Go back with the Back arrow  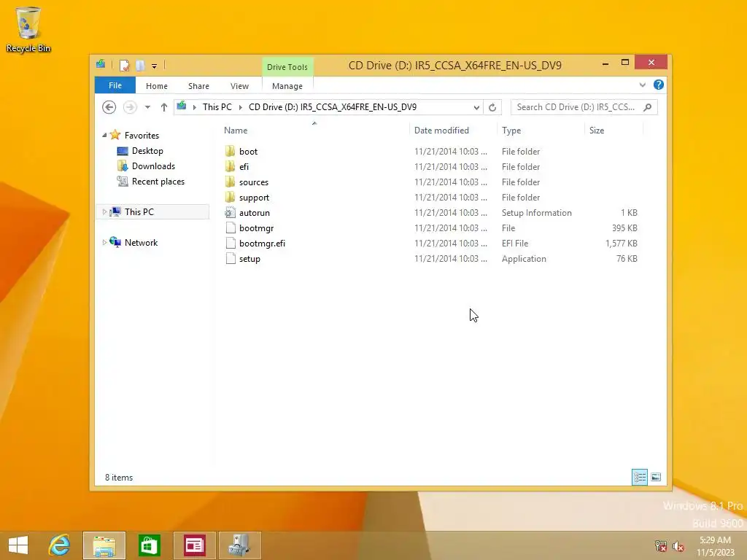coord(109,107)
